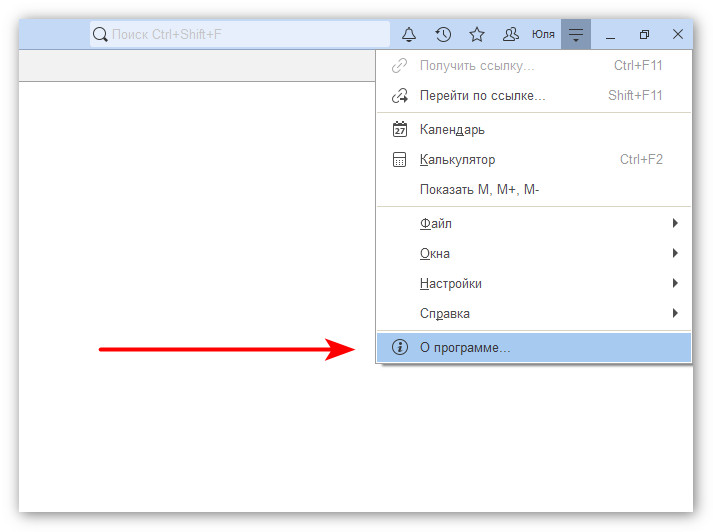Open the Календарь menu entry
The image size is (713, 532).
(452, 130)
